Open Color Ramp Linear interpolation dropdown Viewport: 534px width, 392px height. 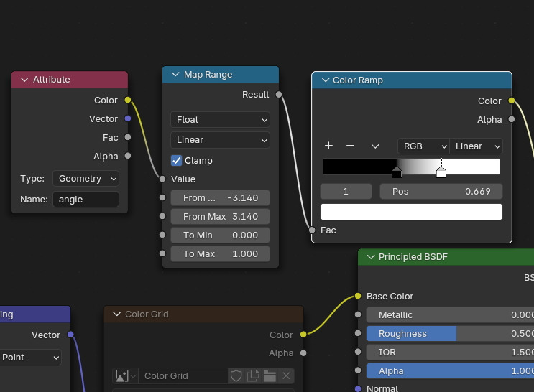point(476,146)
